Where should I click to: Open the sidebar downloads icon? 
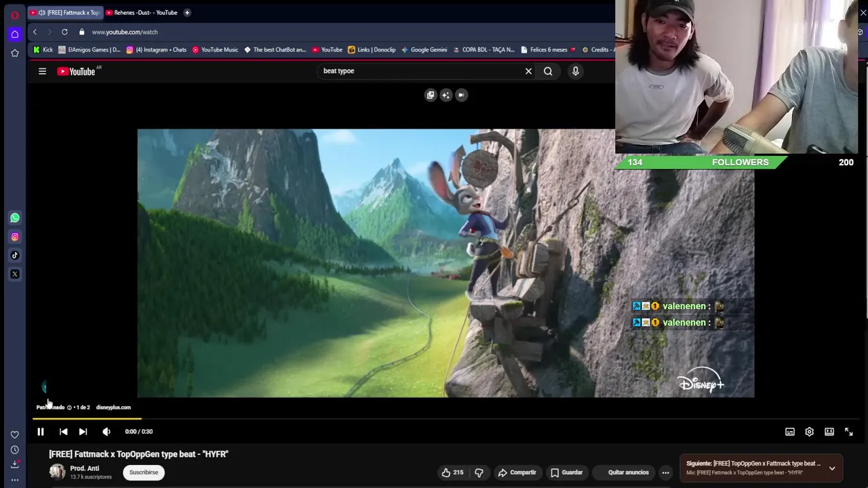[15, 465]
